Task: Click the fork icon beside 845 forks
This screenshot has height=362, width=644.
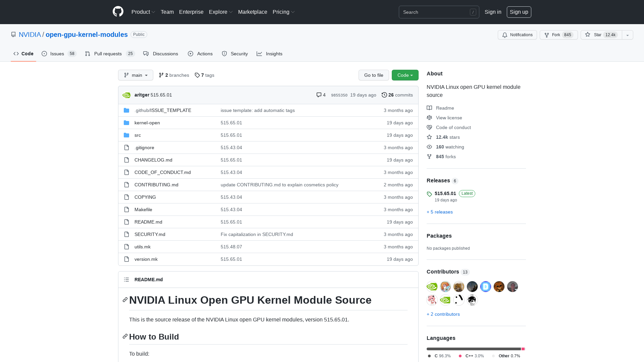Action: click(x=429, y=157)
